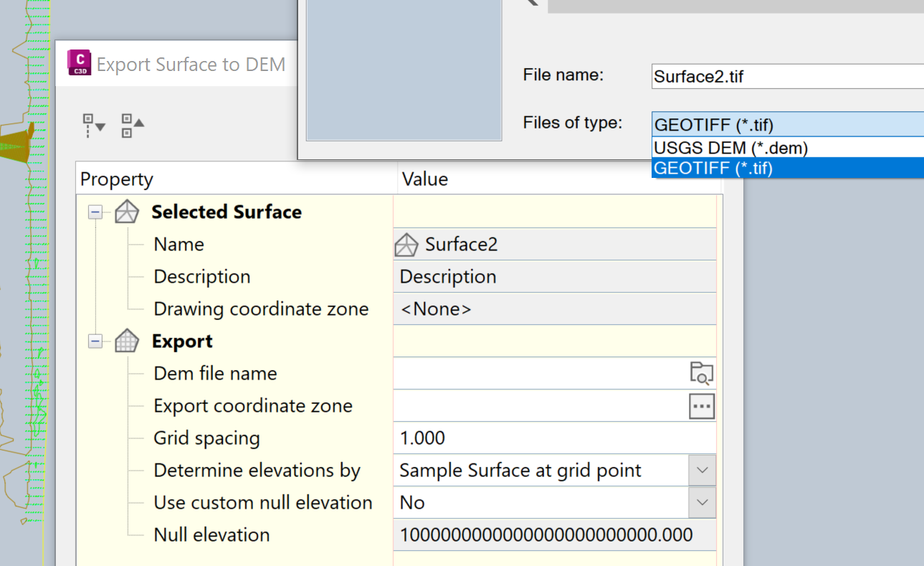Click the Export category surface icon

126,340
